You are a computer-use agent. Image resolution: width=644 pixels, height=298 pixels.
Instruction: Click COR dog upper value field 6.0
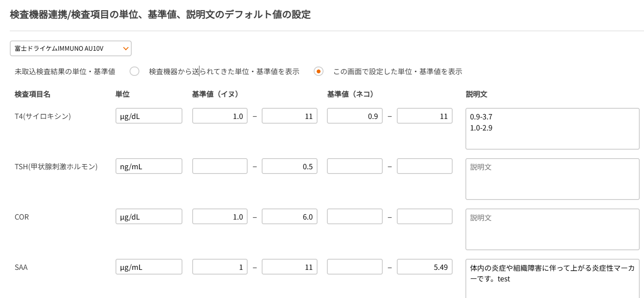[x=289, y=217]
